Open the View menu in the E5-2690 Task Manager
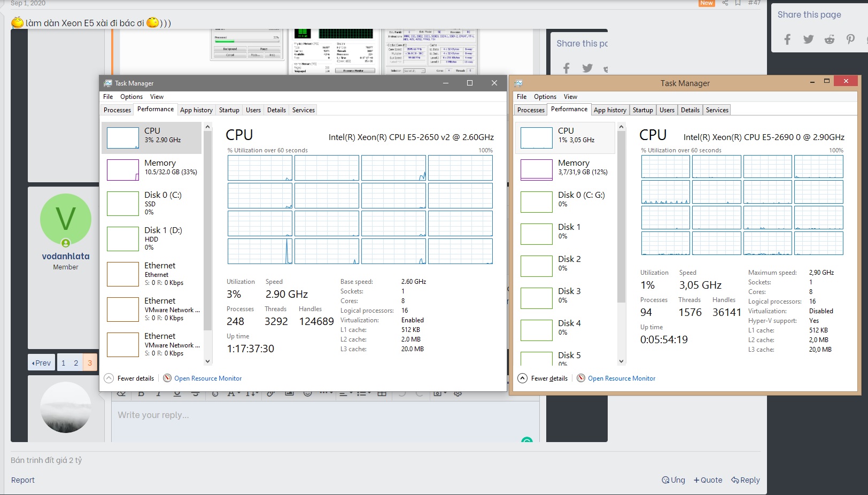868x495 pixels. [570, 97]
